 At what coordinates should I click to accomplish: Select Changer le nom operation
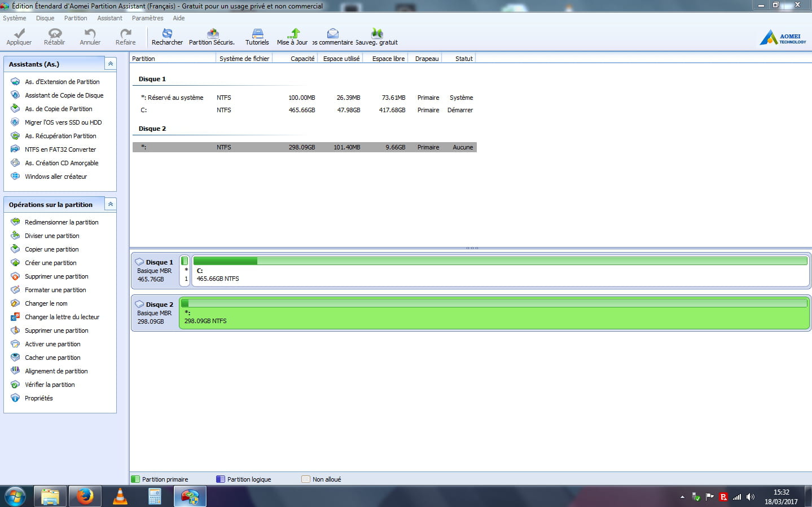pyautogui.click(x=46, y=303)
